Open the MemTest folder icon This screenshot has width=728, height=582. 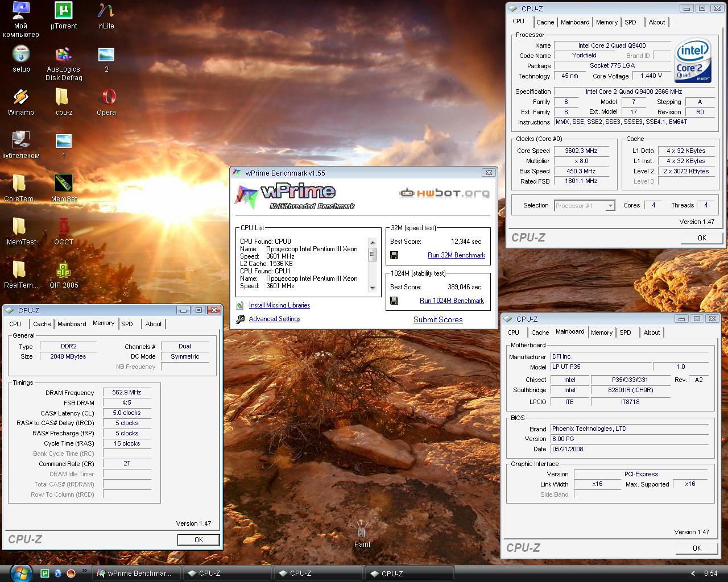[x=21, y=232]
